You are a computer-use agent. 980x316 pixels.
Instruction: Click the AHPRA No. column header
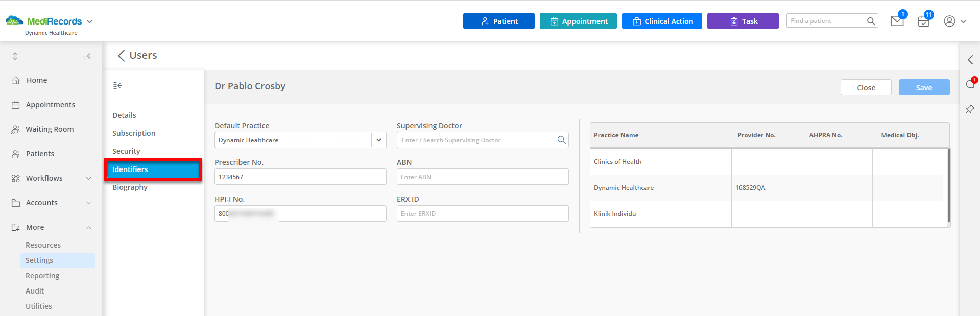(826, 135)
